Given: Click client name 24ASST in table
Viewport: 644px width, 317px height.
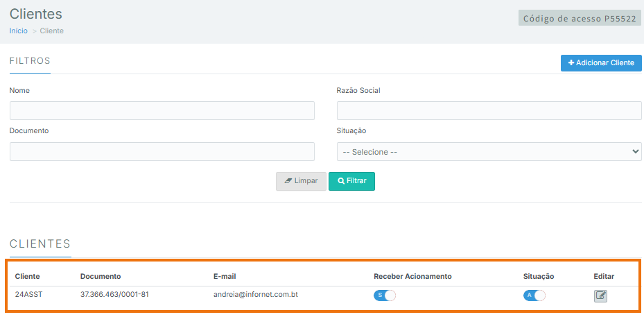Looking at the screenshot, I should click(x=28, y=294).
